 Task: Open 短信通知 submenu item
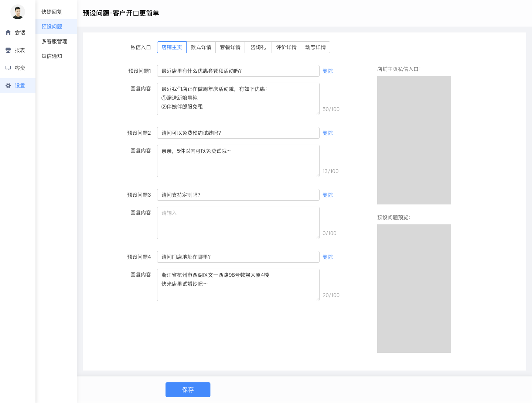56,56
